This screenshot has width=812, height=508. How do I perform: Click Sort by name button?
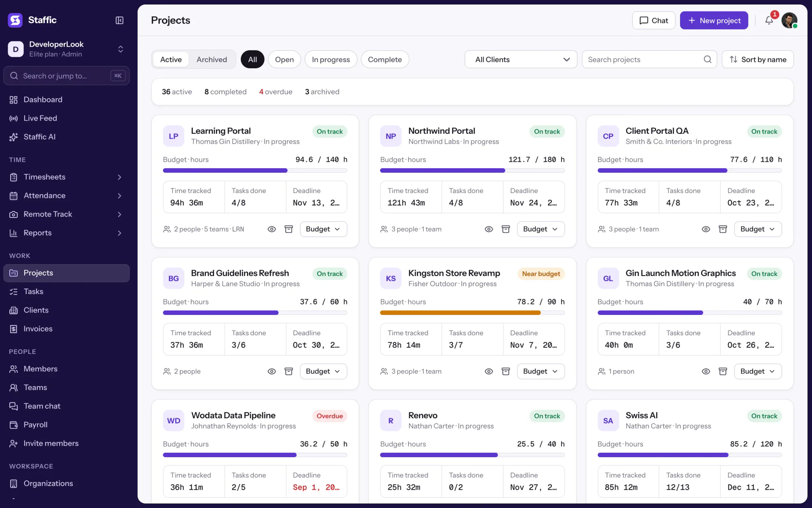(x=758, y=59)
